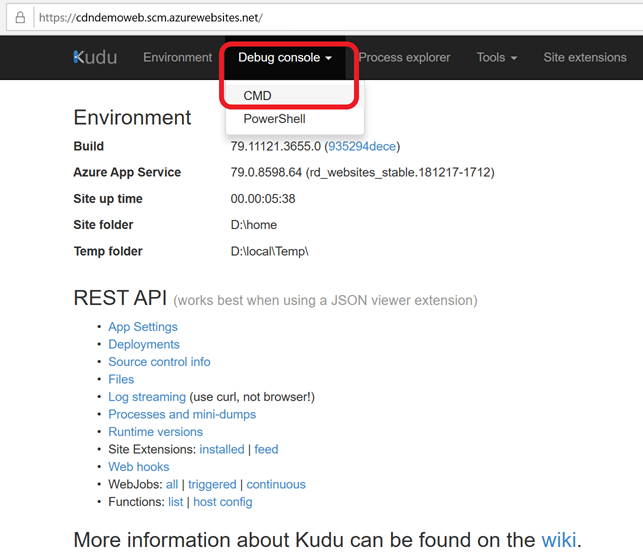Open Processes and mini-dumps link
The width and height of the screenshot is (643, 558).
point(182,414)
